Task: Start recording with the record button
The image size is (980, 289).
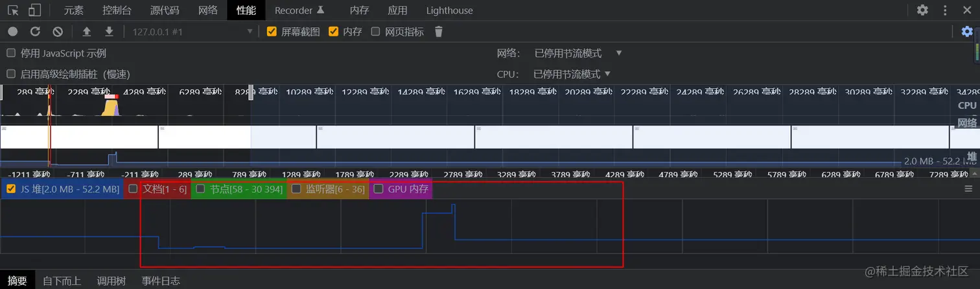Action: [x=13, y=31]
